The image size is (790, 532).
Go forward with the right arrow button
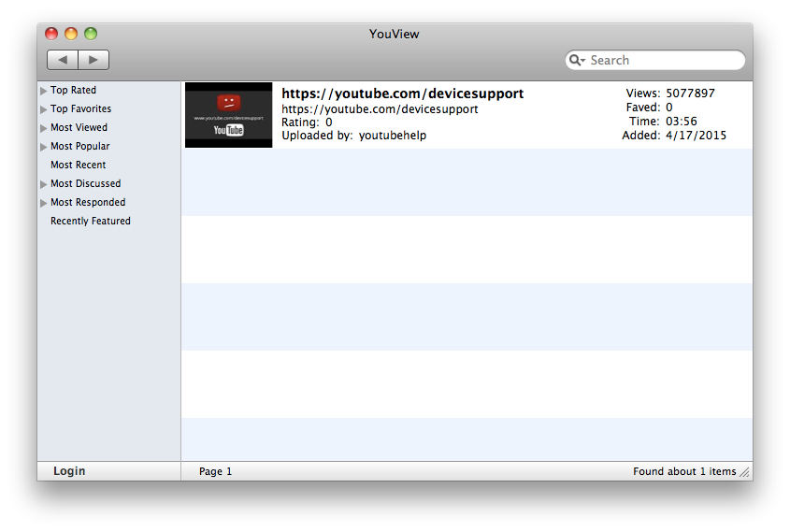[93, 60]
